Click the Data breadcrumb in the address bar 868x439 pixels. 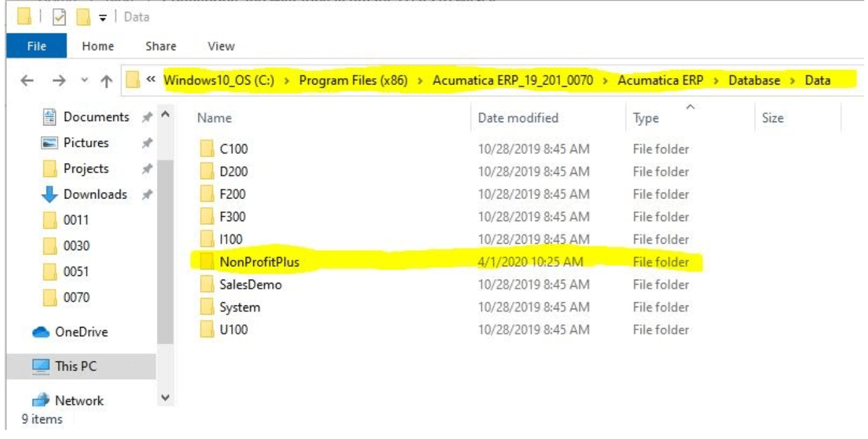pos(818,80)
